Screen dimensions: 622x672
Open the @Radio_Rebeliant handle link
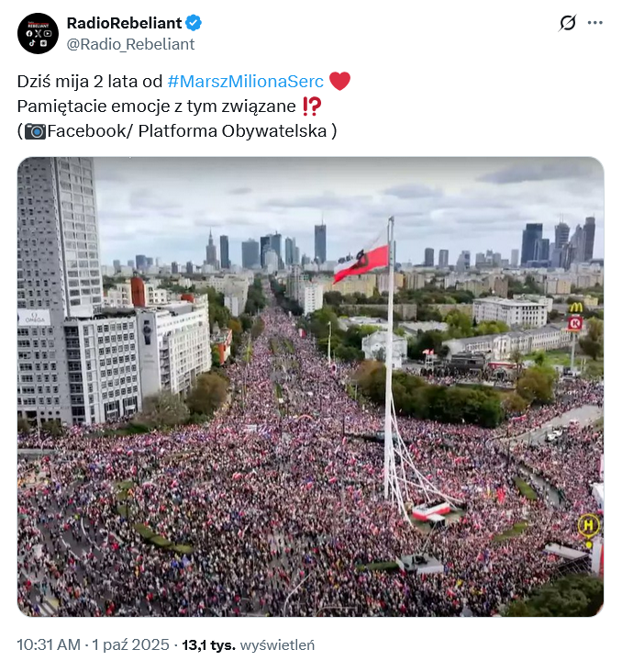point(130,44)
